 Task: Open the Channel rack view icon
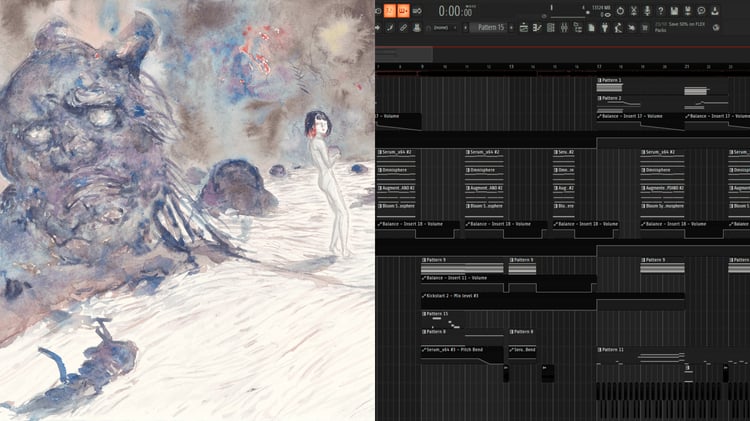[x=551, y=28]
